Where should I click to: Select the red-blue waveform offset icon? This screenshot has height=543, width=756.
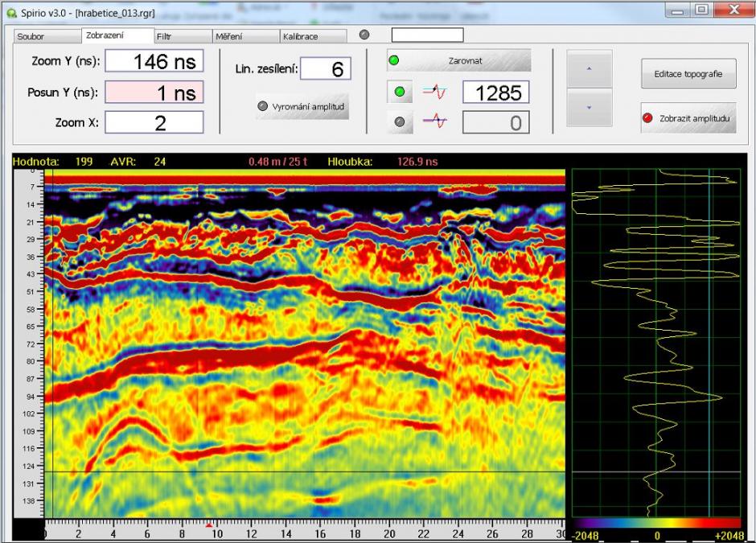coord(435,92)
